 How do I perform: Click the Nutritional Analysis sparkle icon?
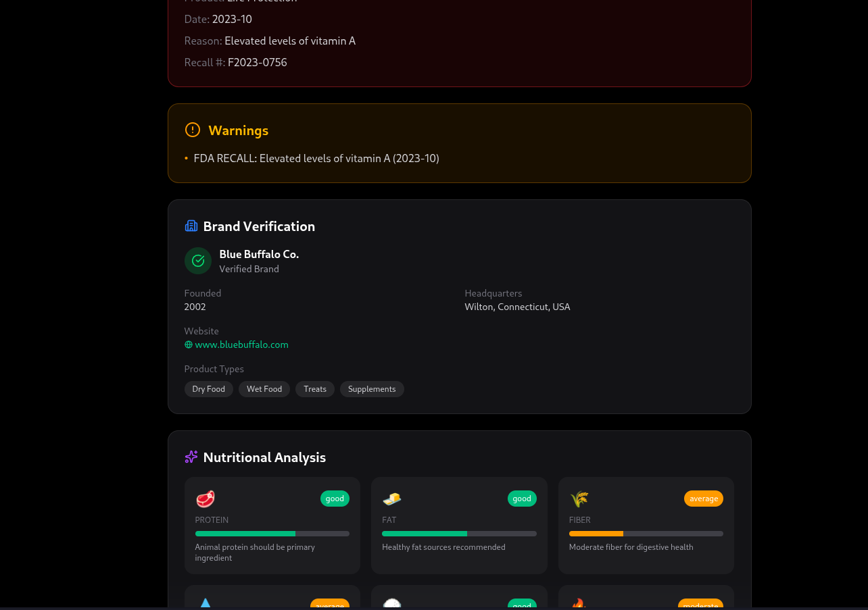point(191,457)
